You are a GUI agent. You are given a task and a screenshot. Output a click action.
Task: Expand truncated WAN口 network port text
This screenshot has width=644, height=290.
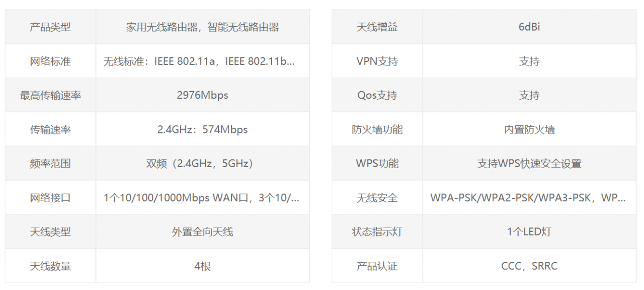click(x=201, y=198)
